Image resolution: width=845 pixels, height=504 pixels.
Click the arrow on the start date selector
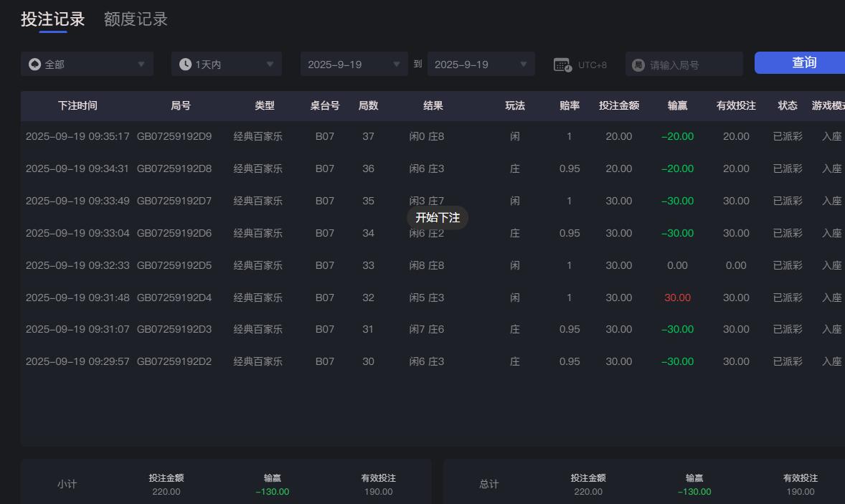tap(395, 64)
